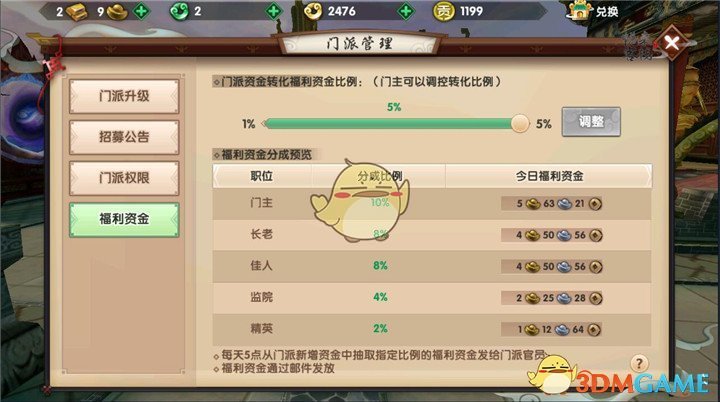Click the 调整 adjust button
Screen dimensions: 720x402
click(591, 122)
